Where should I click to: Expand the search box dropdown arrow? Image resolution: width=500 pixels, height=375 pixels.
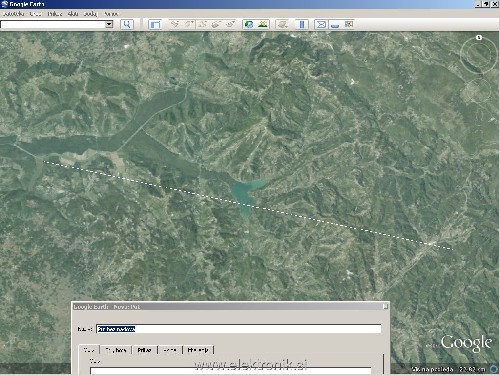[109, 24]
